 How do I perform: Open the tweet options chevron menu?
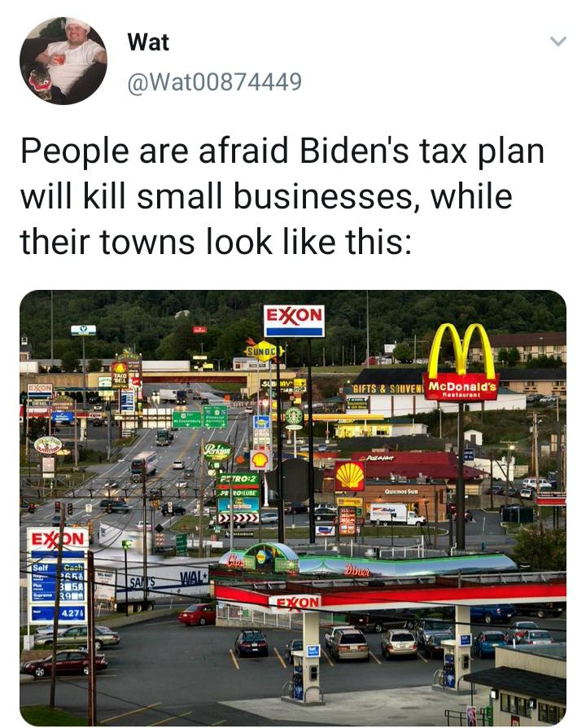558,42
